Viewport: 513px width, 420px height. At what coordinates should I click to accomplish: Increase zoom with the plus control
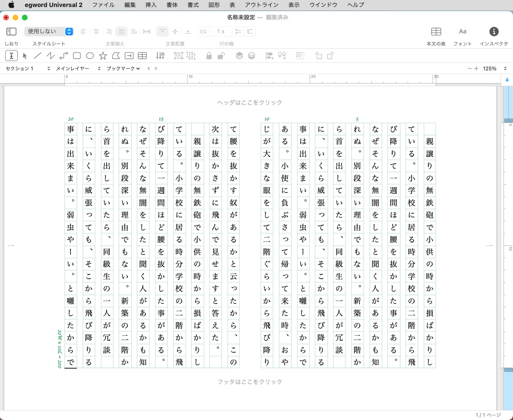pos(477,68)
